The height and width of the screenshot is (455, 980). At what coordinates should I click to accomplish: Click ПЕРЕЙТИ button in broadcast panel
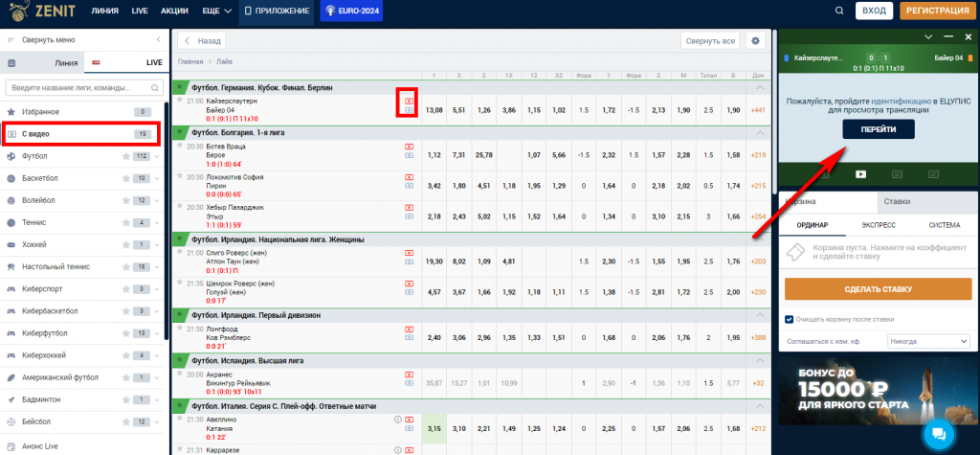(879, 129)
